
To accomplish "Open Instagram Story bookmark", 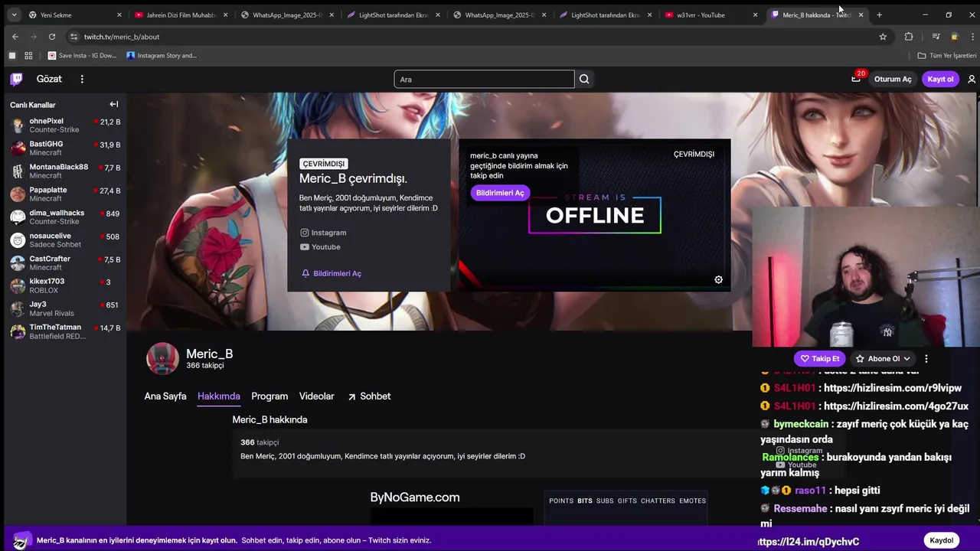I will (162, 55).
